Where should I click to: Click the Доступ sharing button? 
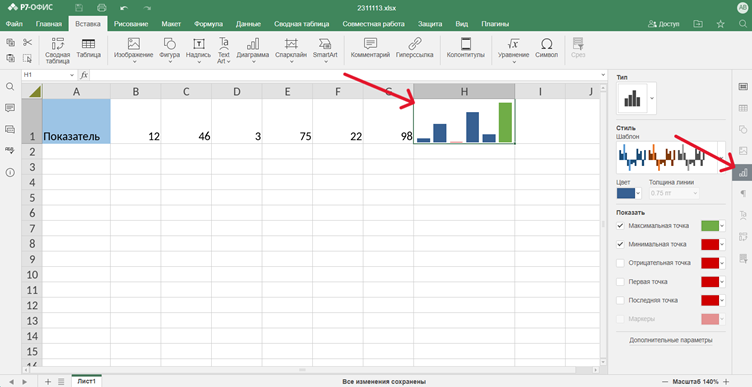[664, 24]
